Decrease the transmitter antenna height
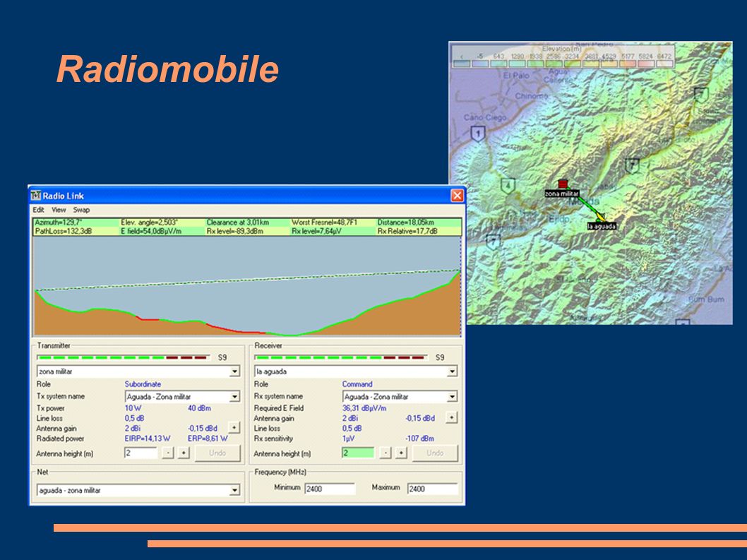747x560 pixels. [168, 453]
